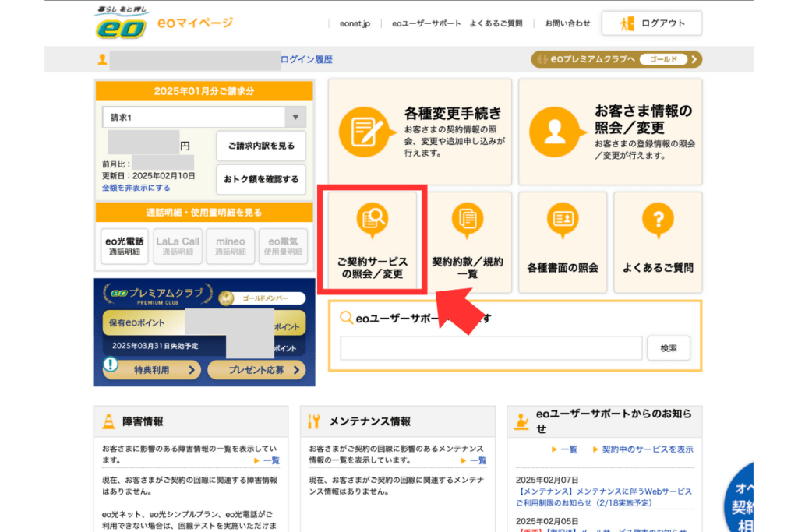Focus the eoユーザーサポート search field
The height and width of the screenshot is (532, 798).
click(x=491, y=348)
